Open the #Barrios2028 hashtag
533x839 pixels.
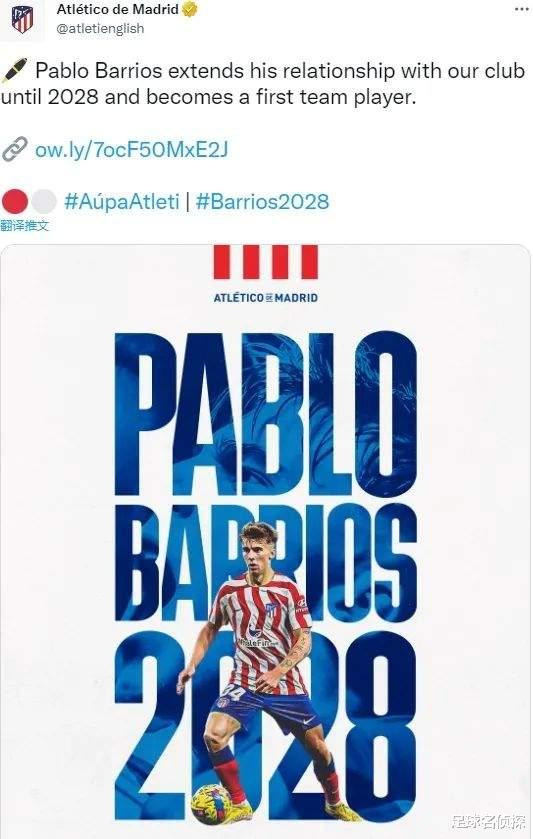tap(262, 202)
